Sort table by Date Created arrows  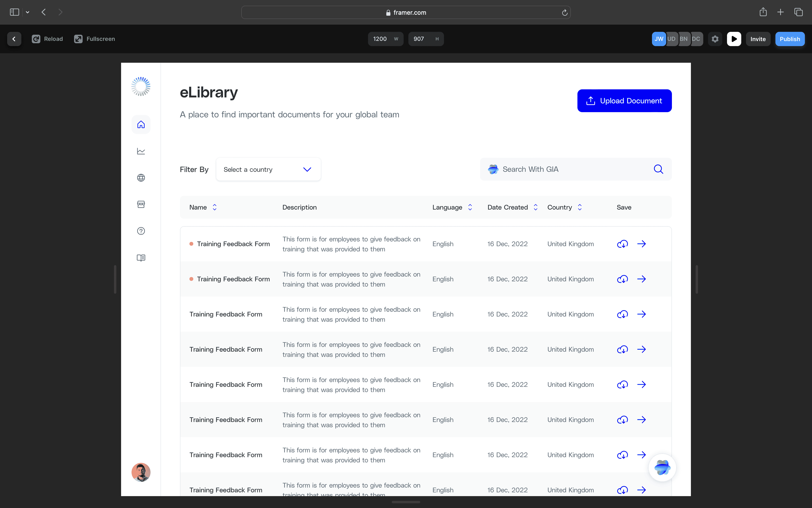pos(535,207)
